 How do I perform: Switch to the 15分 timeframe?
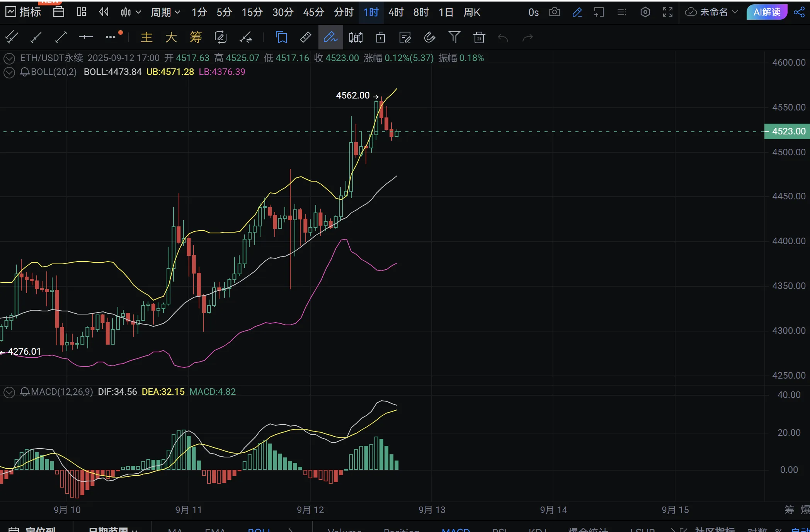tap(252, 12)
